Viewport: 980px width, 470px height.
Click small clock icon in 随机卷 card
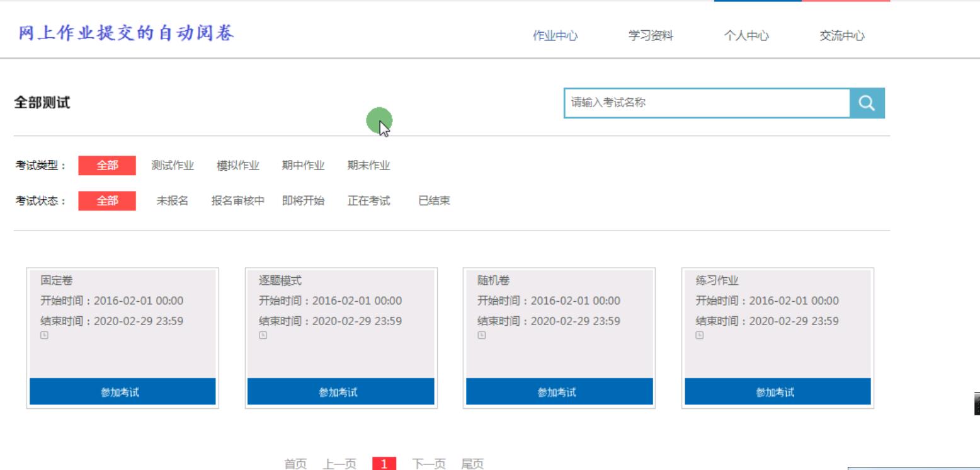click(x=481, y=336)
